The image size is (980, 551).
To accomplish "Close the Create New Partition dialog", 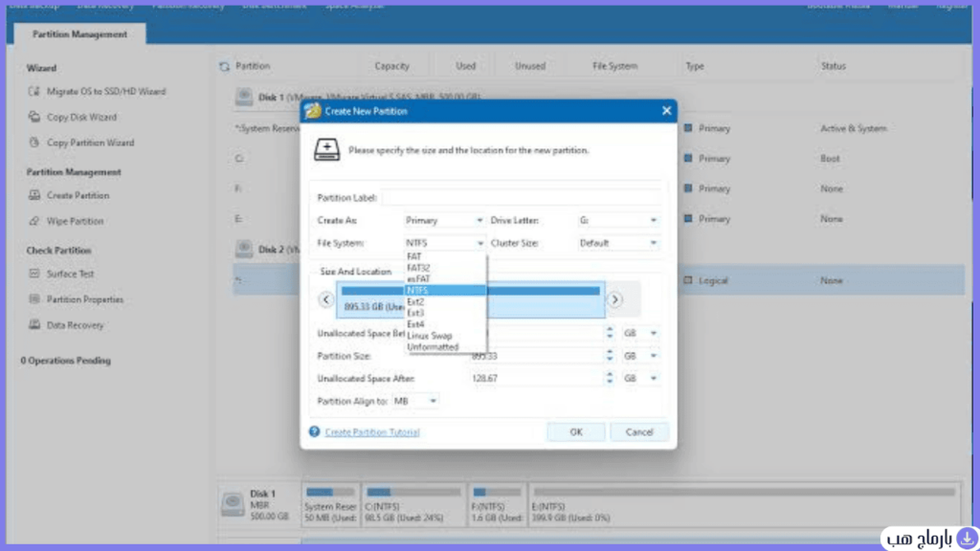I will click(666, 111).
